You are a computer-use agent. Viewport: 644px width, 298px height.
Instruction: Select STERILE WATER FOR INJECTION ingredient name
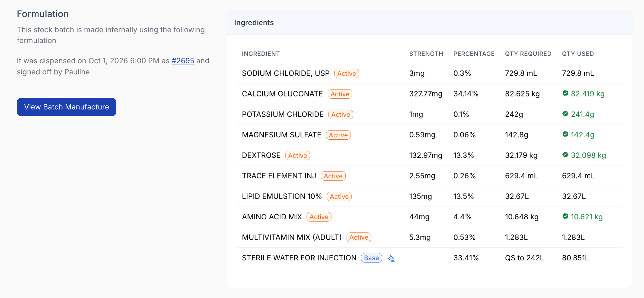tap(299, 258)
